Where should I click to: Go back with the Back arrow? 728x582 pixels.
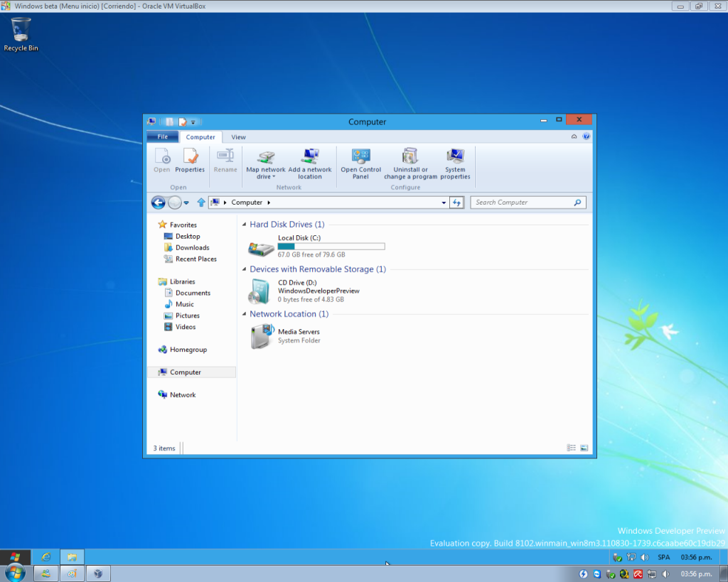159,203
